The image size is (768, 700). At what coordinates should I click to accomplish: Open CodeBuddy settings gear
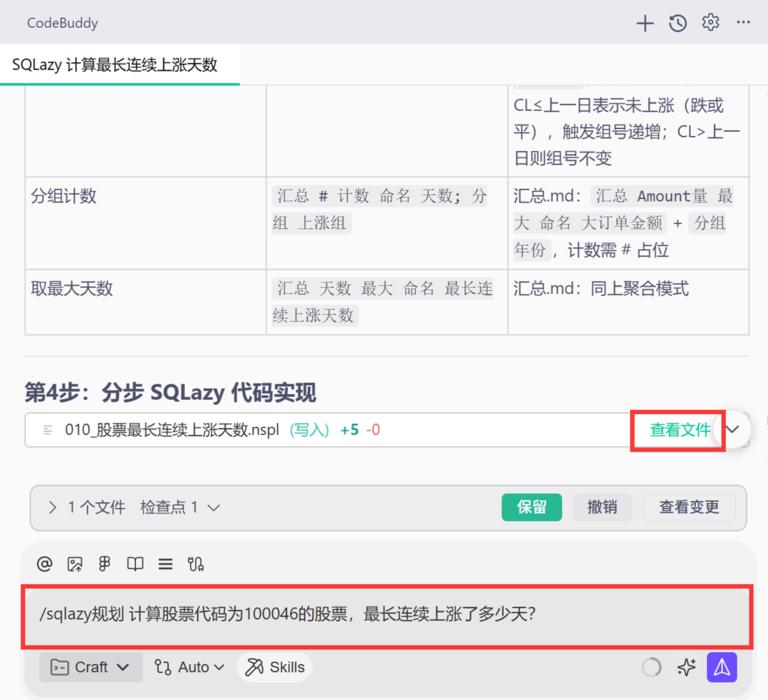click(710, 22)
